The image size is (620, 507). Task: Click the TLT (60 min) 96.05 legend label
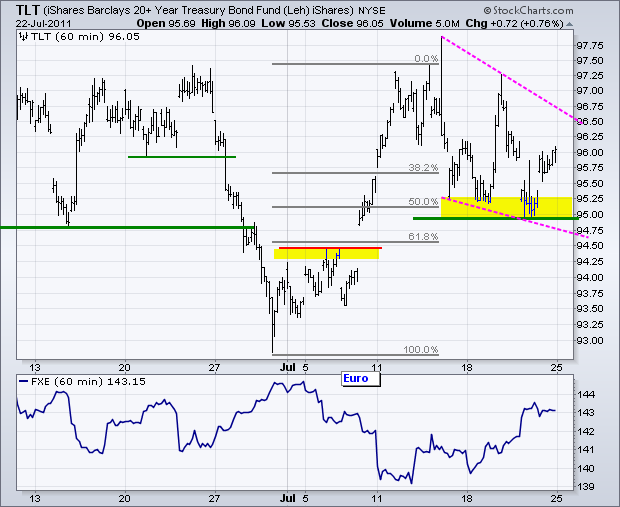point(85,37)
